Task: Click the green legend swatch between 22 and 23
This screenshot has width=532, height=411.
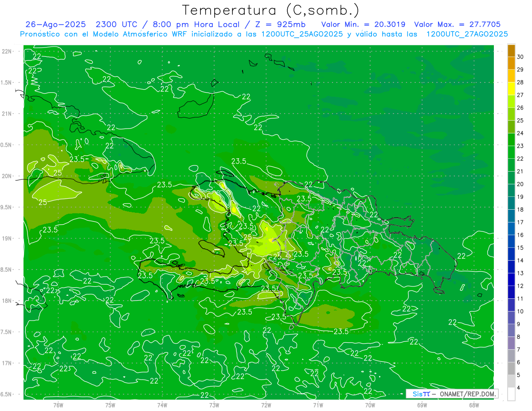Action: tap(511, 152)
